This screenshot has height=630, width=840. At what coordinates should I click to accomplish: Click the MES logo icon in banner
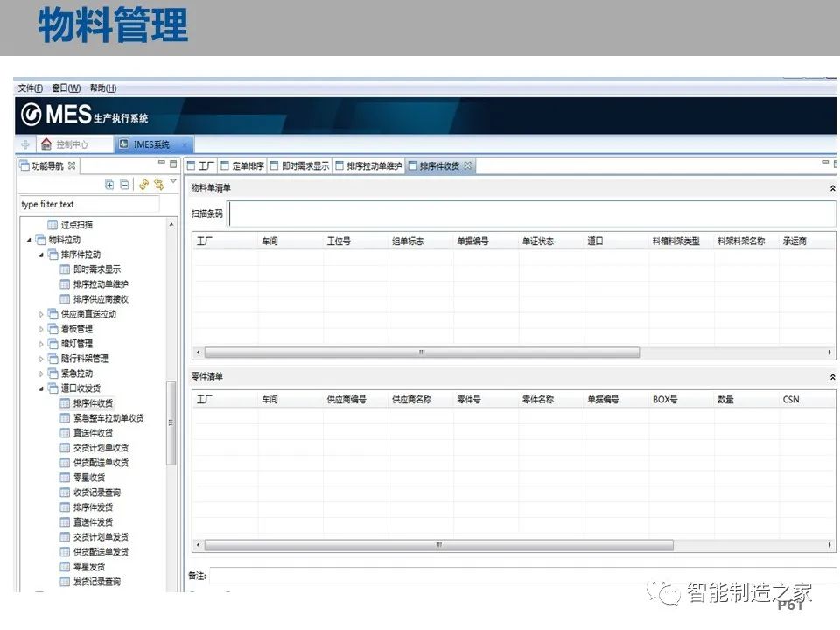pos(31,114)
